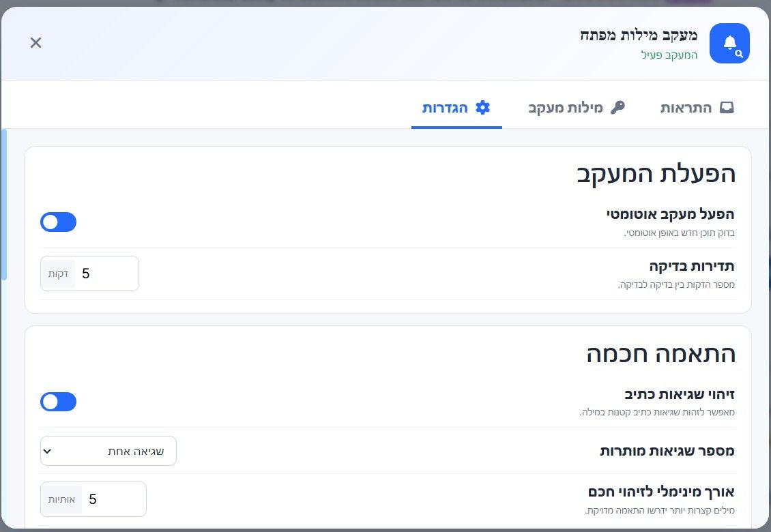
Task: Click the המעקב פעיל status text
Action: point(669,55)
